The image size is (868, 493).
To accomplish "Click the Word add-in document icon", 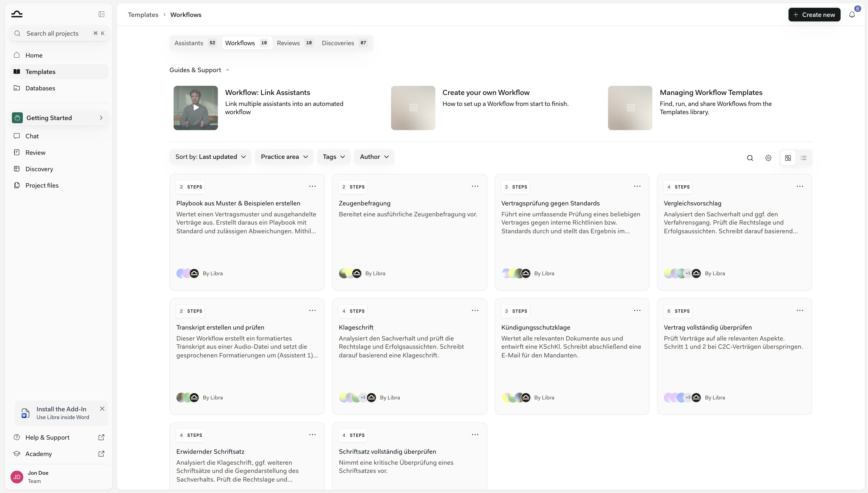I will point(25,413).
